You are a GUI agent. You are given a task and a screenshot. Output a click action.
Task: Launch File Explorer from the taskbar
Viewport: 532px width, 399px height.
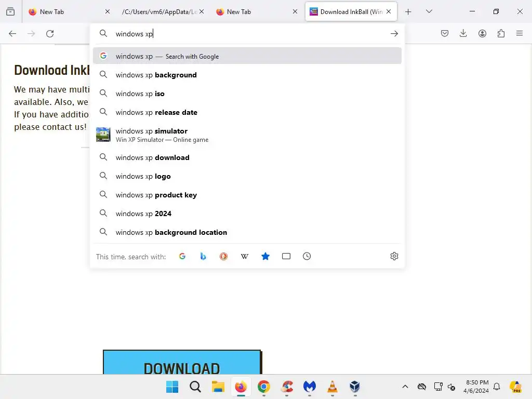218,387
